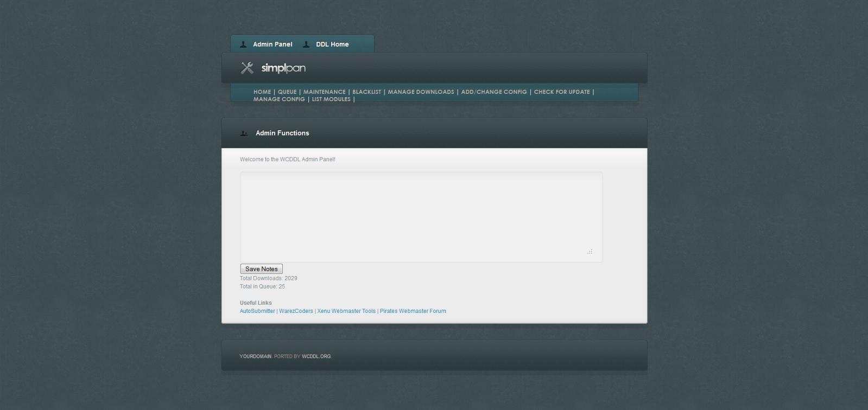Go to DDL Home tab

tap(332, 44)
